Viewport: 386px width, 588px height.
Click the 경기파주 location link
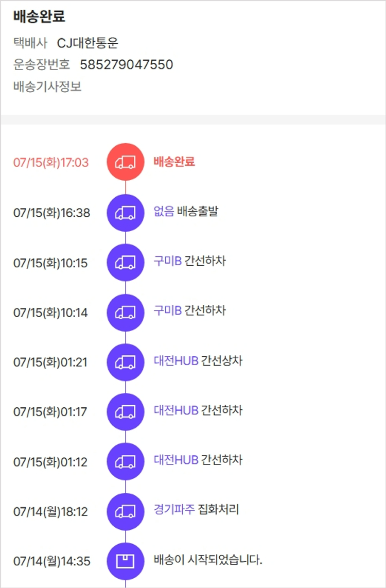click(174, 510)
